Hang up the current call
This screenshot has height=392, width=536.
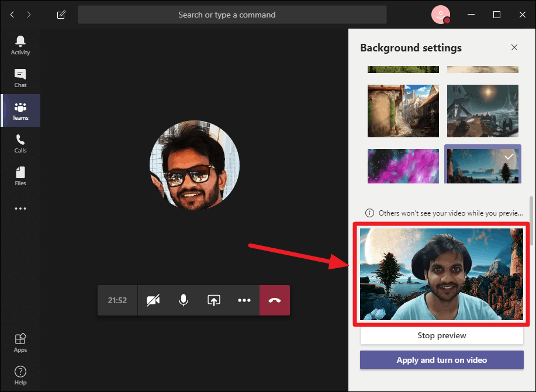tap(275, 300)
